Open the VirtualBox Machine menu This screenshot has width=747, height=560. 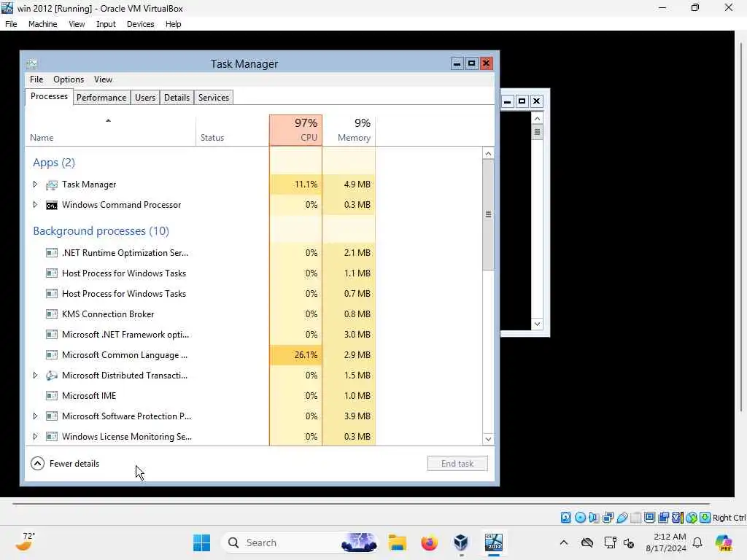coord(42,24)
